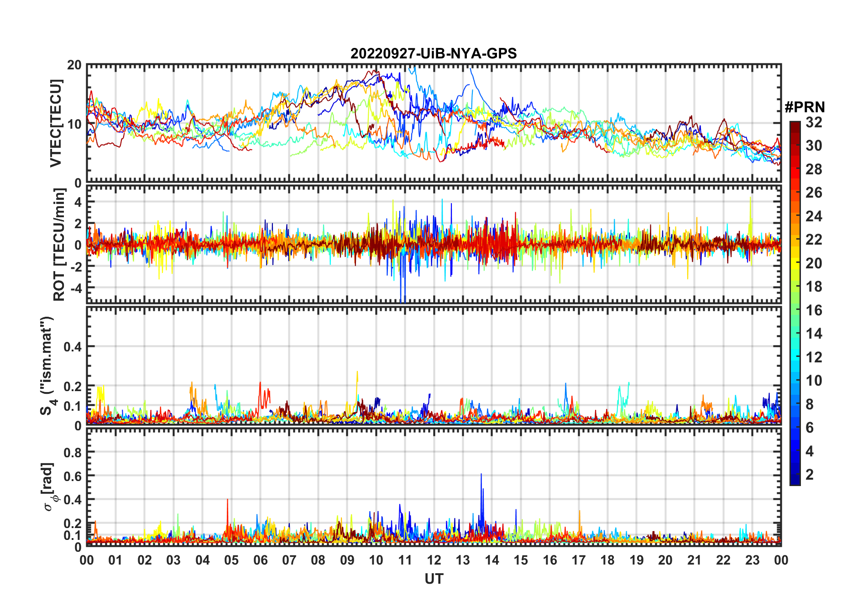
Task: Click the ROT [TECU/min] axis label
Action: coord(59,245)
